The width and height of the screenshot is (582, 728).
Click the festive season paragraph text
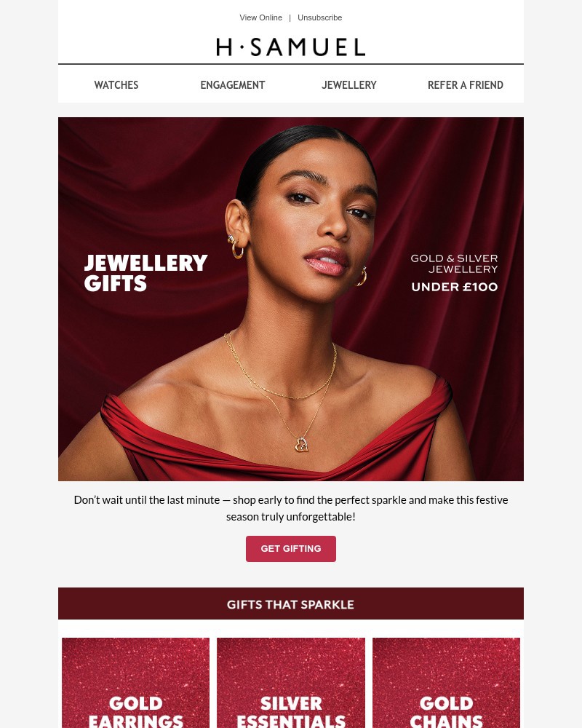click(x=291, y=508)
